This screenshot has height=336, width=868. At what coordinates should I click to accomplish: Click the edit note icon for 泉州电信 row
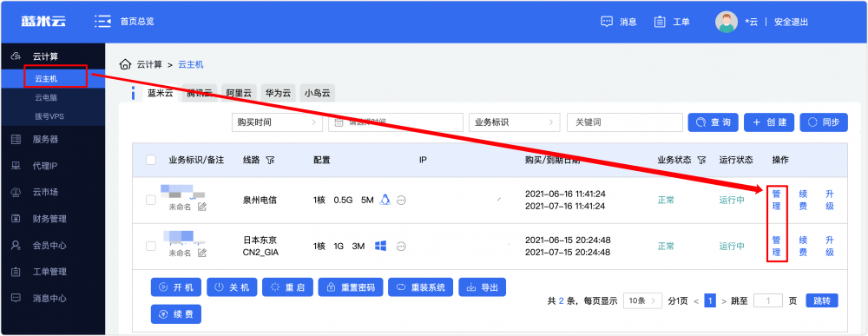(x=202, y=207)
